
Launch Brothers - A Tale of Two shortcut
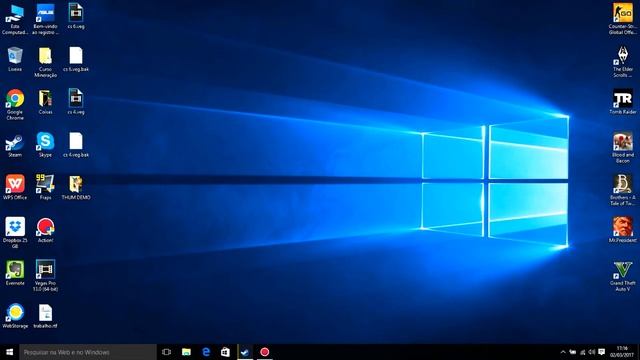click(623, 190)
